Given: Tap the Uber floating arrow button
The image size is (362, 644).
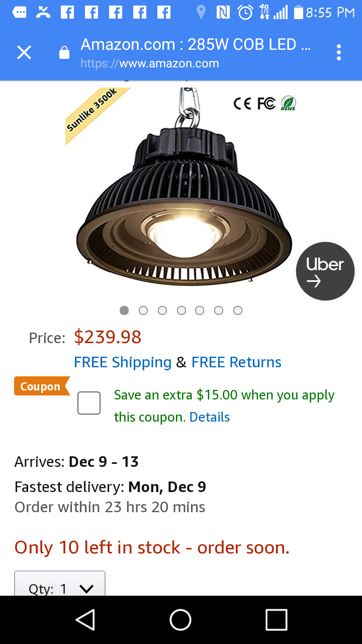Looking at the screenshot, I should tap(325, 271).
